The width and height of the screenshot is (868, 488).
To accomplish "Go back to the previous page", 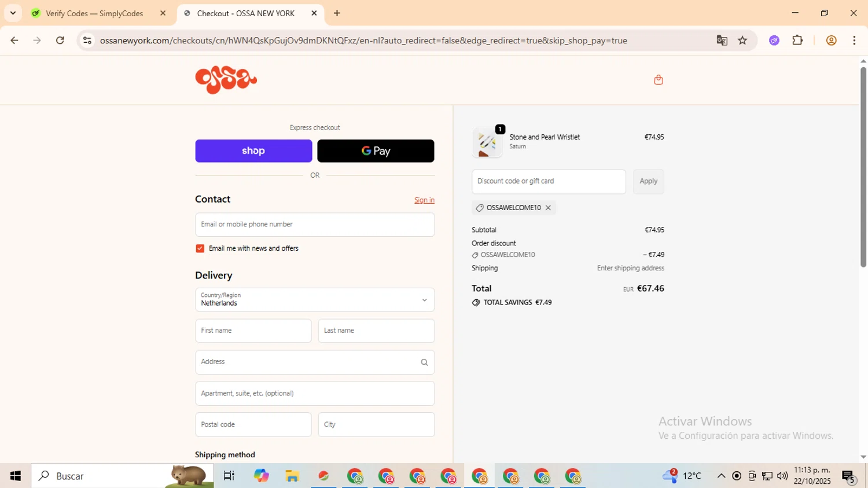I will (14, 41).
